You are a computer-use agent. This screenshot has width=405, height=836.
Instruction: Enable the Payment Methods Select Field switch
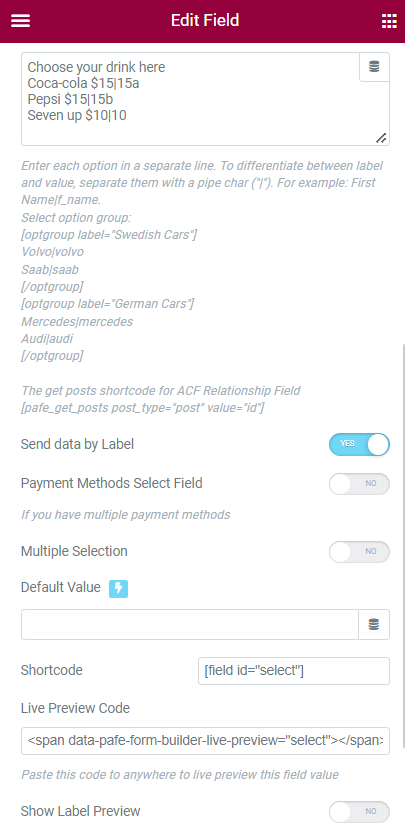pyautogui.click(x=359, y=484)
